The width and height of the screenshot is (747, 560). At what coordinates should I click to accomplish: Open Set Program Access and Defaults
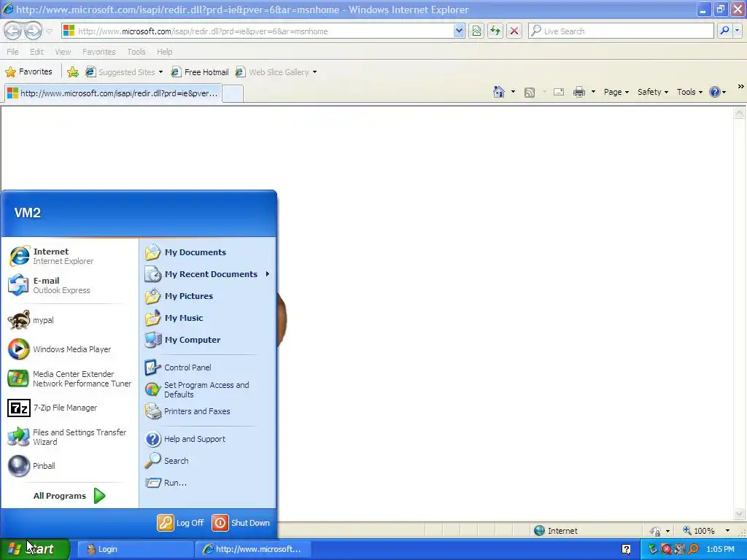pyautogui.click(x=207, y=389)
